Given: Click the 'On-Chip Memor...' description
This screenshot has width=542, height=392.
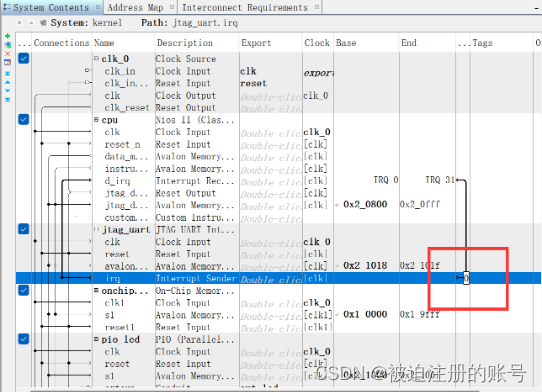Looking at the screenshot, I should (x=195, y=291).
